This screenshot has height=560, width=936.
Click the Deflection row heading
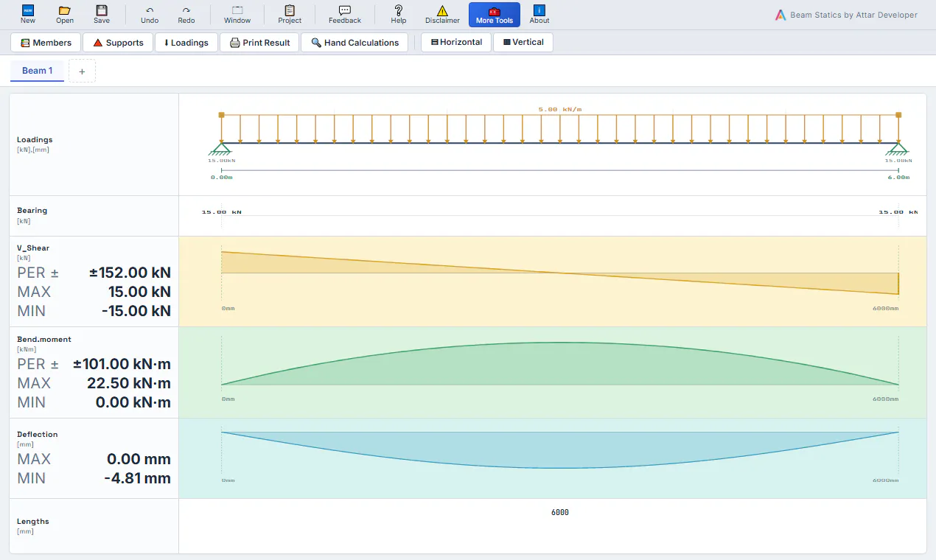tap(38, 435)
